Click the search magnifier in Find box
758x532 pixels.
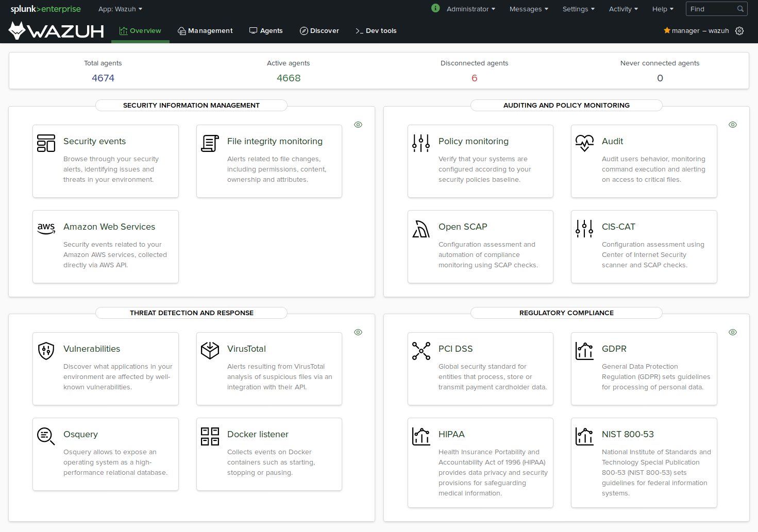(x=740, y=9)
